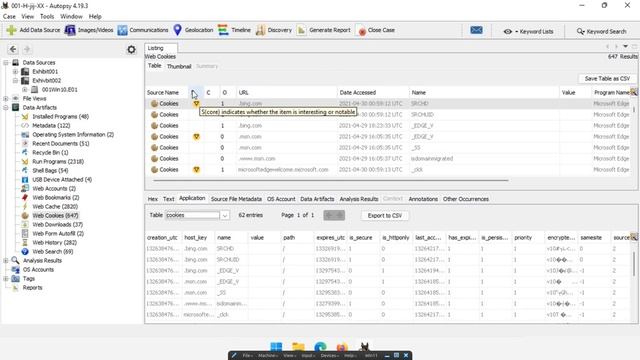Select OS Accounts tree node
This screenshot has width=640, height=360.
[38, 270]
